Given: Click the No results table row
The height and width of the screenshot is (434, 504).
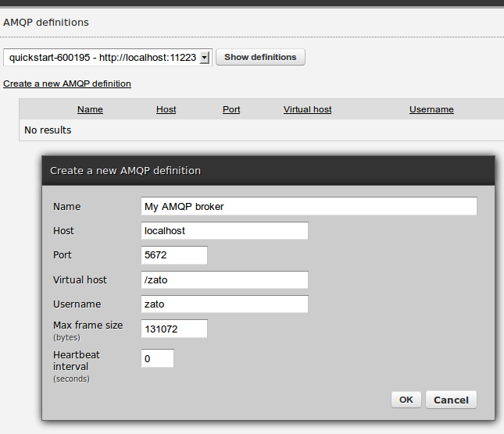Looking at the screenshot, I should (x=262, y=130).
